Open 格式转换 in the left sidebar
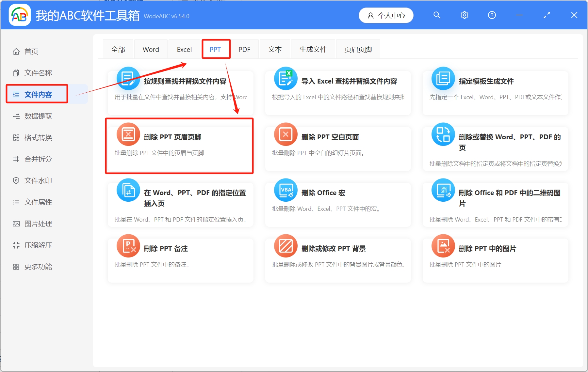The image size is (588, 372). [x=38, y=138]
